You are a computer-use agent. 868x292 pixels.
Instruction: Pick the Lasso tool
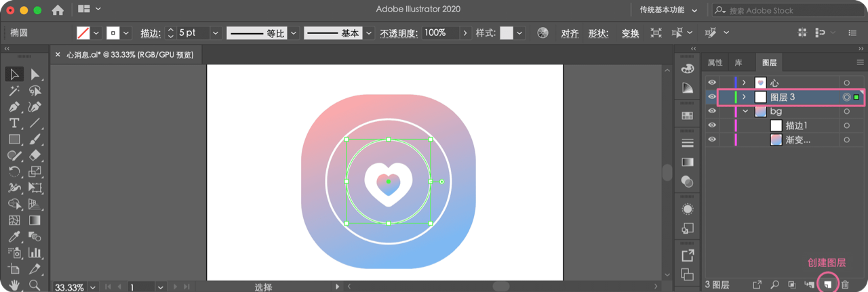[x=35, y=90]
